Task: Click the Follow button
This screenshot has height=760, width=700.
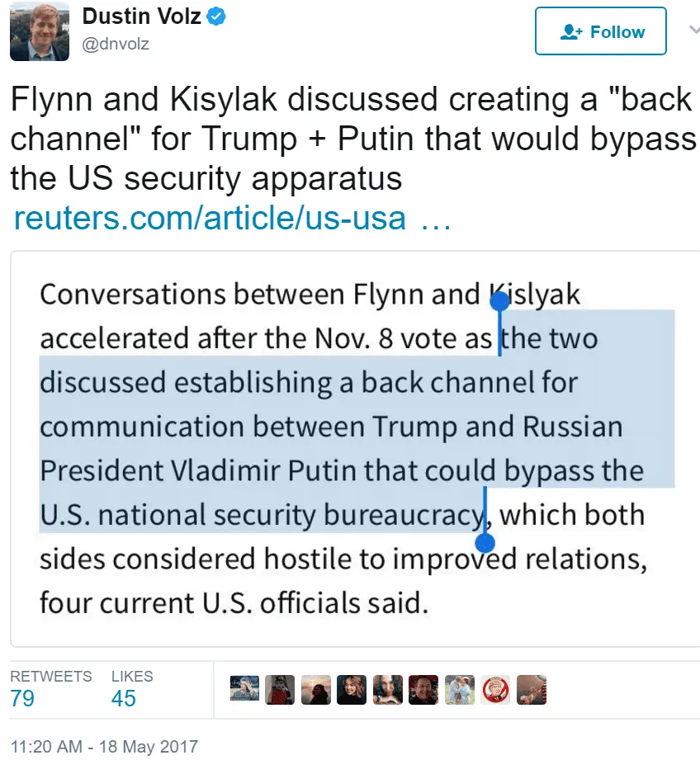Action: click(600, 32)
